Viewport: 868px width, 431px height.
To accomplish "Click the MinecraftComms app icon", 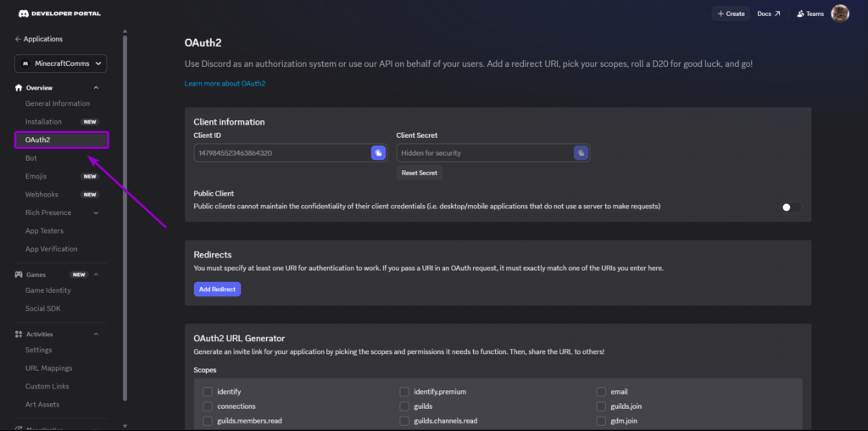I will pyautogui.click(x=25, y=64).
